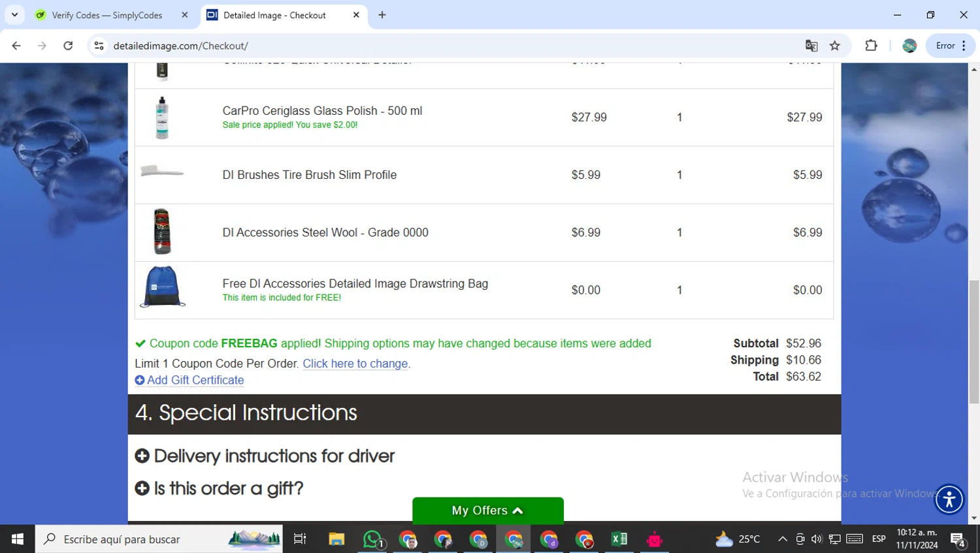Image resolution: width=980 pixels, height=553 pixels.
Task: Click the CarPro Ceriglass Glass Polish - 500 ml name
Action: [x=322, y=111]
